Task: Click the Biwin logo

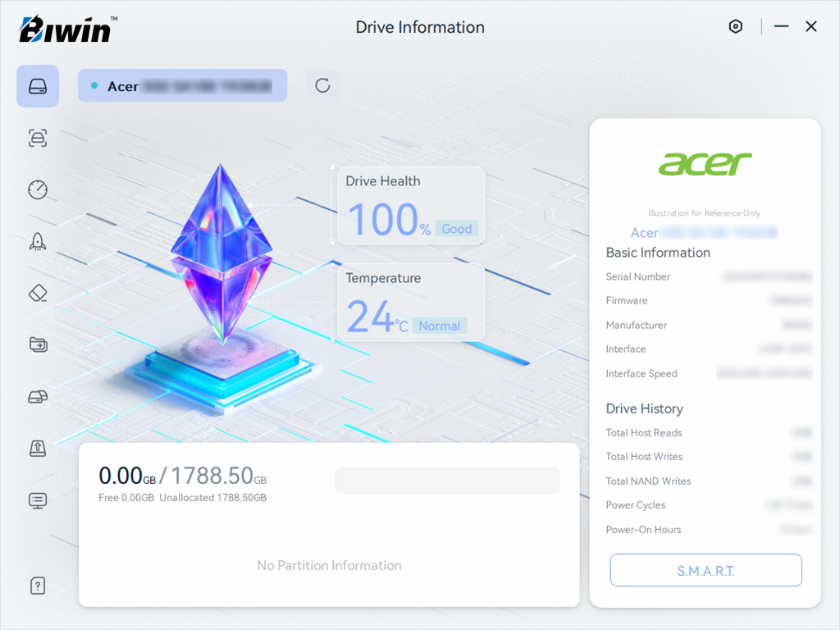Action: [x=67, y=29]
